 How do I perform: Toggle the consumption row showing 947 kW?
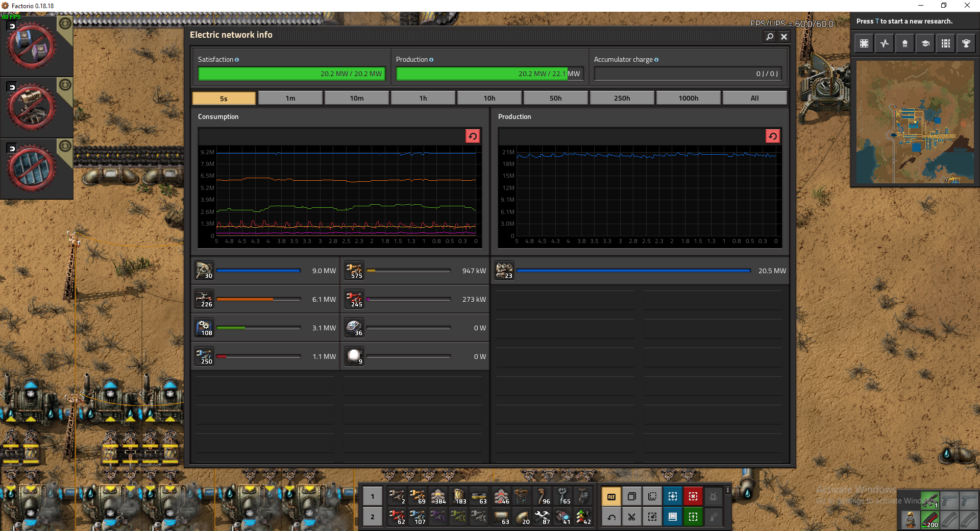tap(415, 271)
